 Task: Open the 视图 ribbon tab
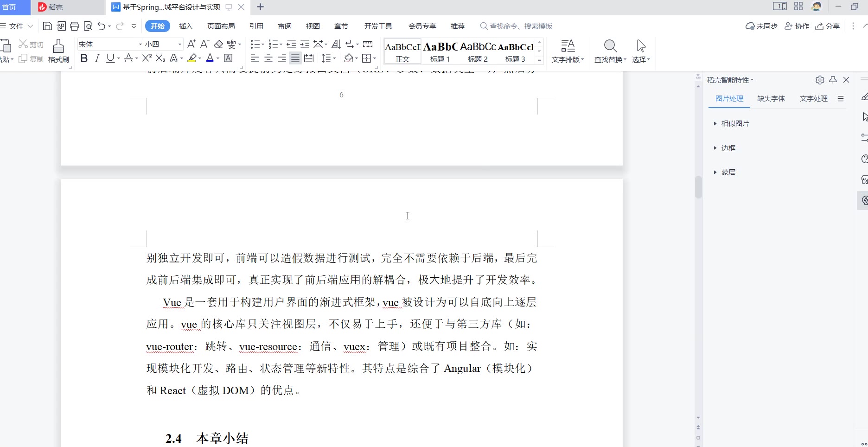[x=313, y=26]
